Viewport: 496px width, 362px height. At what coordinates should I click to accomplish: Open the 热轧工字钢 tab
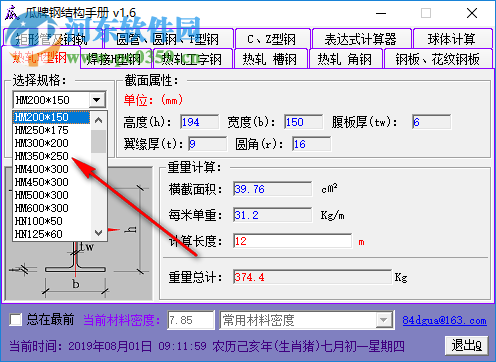(x=192, y=59)
